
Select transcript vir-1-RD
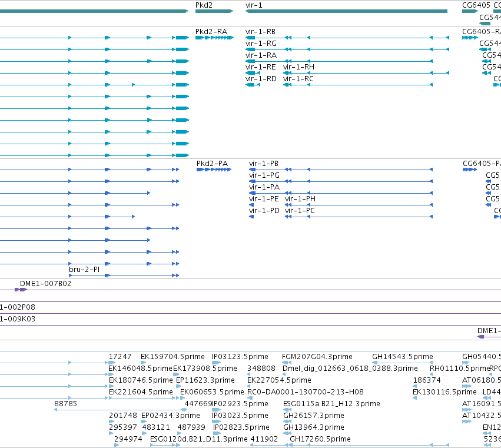tap(261, 79)
